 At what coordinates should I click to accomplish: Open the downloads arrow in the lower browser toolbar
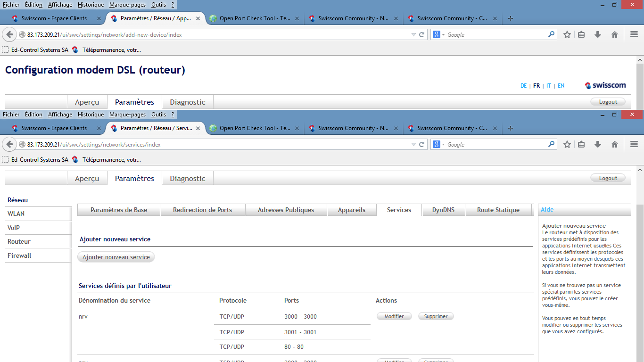598,144
